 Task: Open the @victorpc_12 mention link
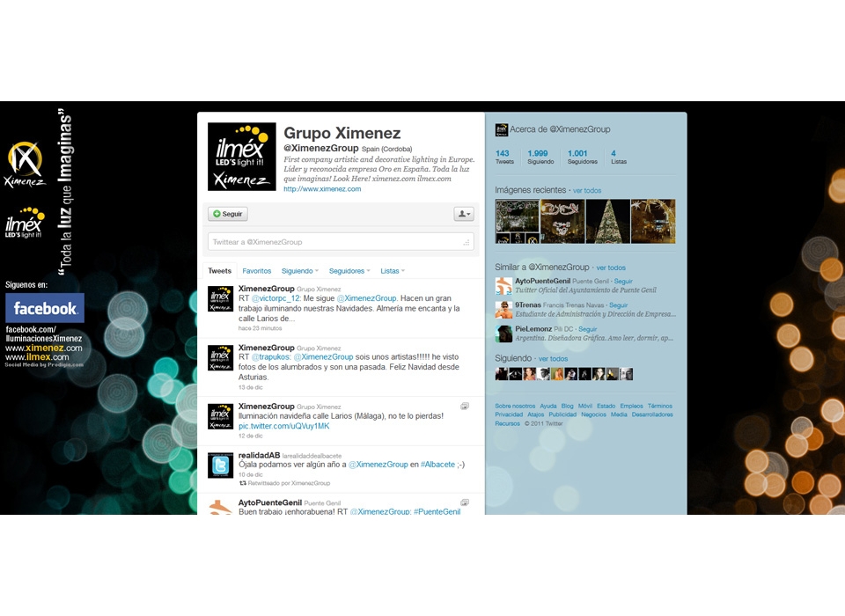(x=276, y=298)
